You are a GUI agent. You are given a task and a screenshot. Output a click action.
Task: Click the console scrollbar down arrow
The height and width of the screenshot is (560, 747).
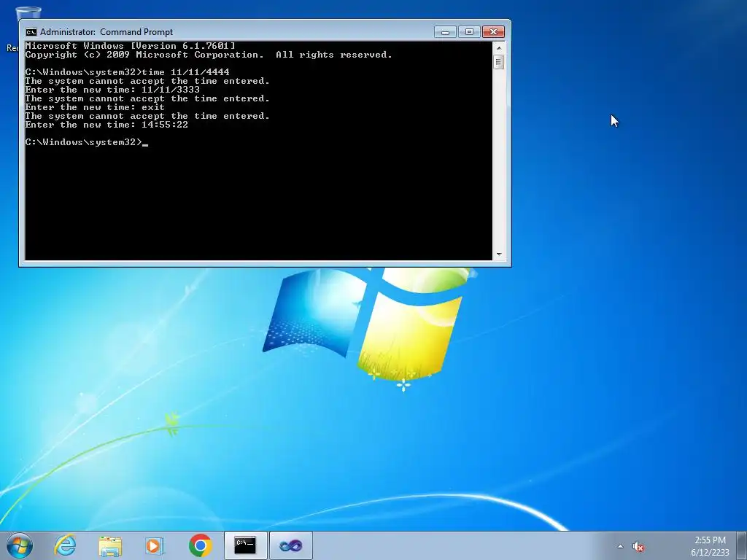pyautogui.click(x=499, y=254)
